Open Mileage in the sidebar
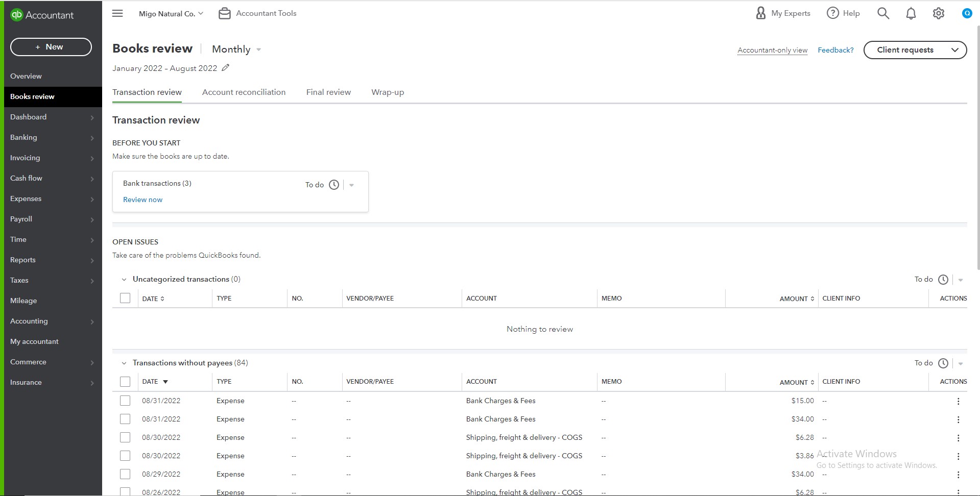The height and width of the screenshot is (496, 980). (53, 301)
